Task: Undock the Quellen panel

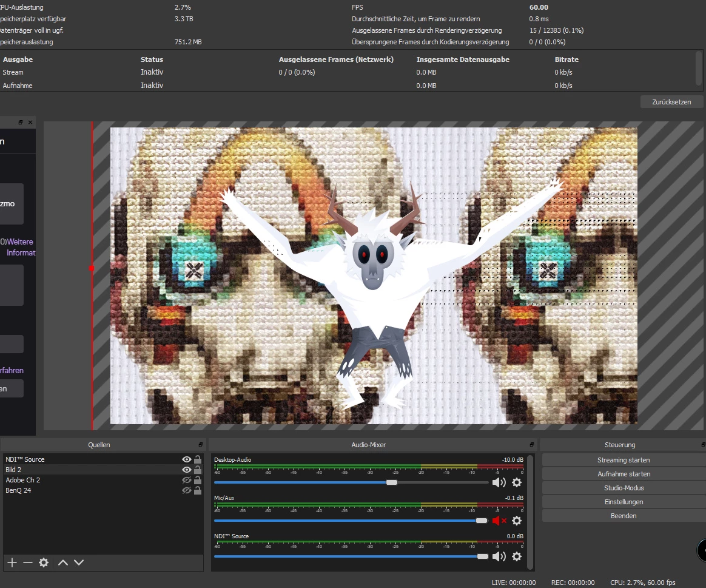Action: 200,445
